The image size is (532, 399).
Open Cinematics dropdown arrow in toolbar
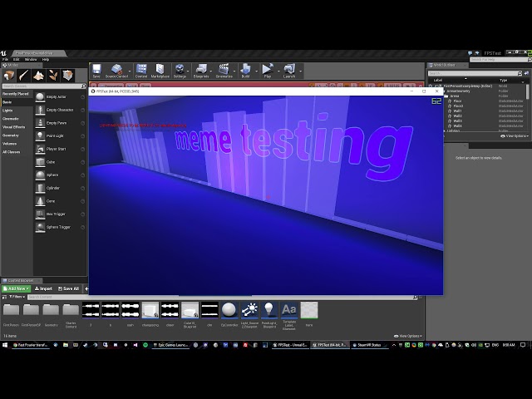[234, 71]
